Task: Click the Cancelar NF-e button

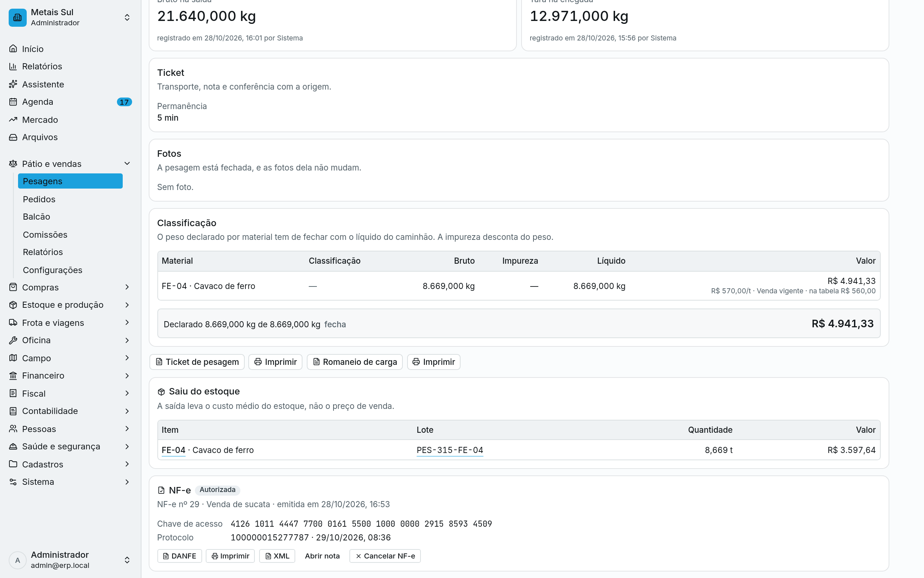Action: coord(385,556)
